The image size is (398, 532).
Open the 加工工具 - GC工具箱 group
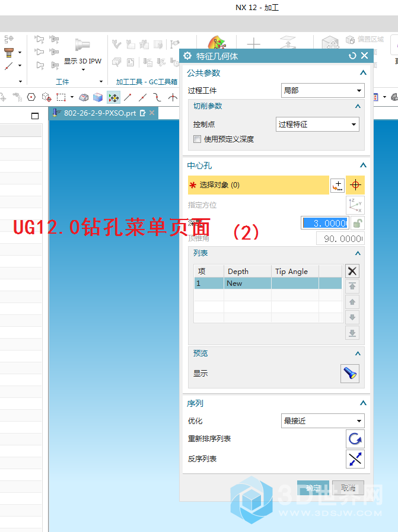147,82
